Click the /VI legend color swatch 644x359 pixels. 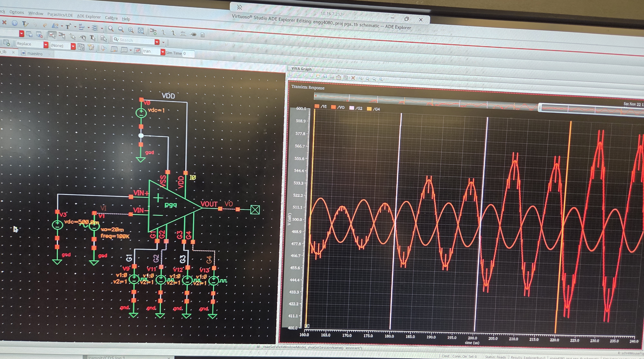coord(317,106)
